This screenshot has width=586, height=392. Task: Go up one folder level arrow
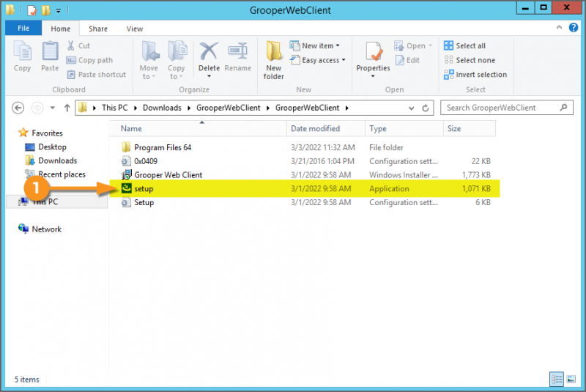(x=67, y=108)
